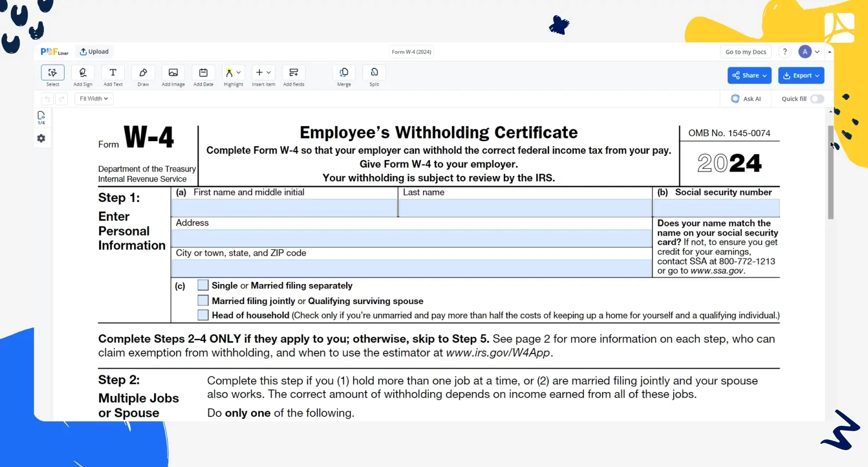Click the Upload button
Viewport: 868px width, 467px height.
point(94,52)
